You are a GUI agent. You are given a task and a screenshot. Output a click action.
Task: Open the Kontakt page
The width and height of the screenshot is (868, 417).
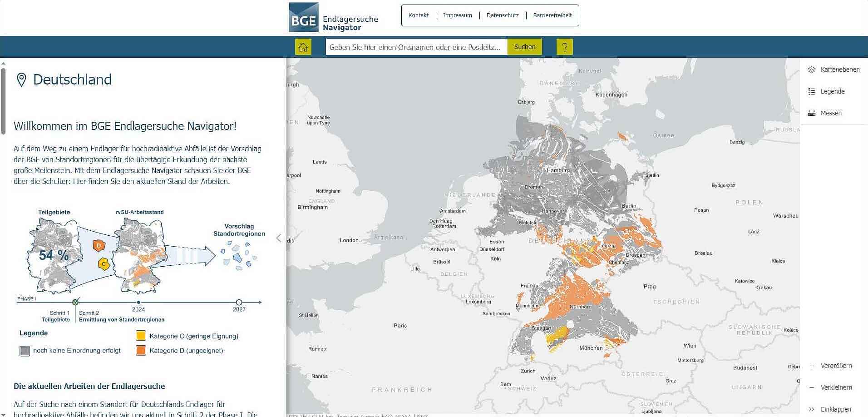pyautogui.click(x=419, y=15)
